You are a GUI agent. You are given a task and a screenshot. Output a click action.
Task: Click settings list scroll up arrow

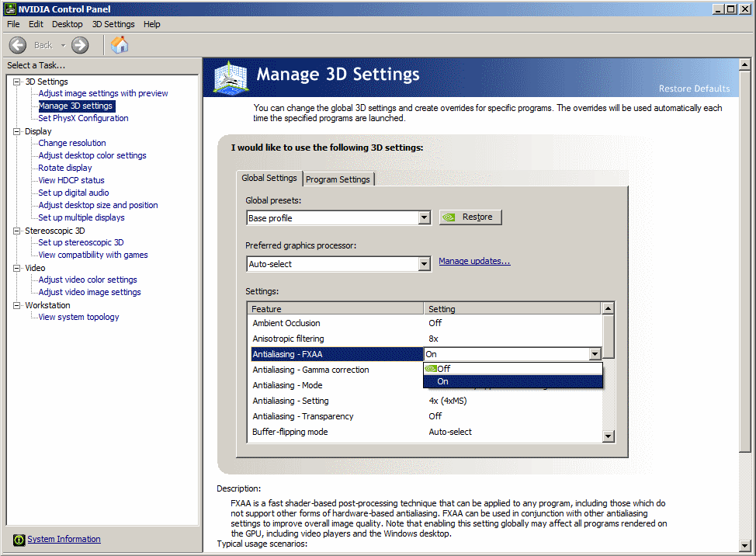click(609, 308)
